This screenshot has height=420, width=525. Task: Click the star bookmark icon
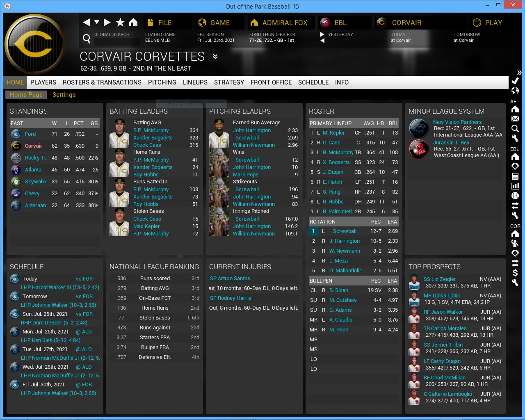coord(120,23)
